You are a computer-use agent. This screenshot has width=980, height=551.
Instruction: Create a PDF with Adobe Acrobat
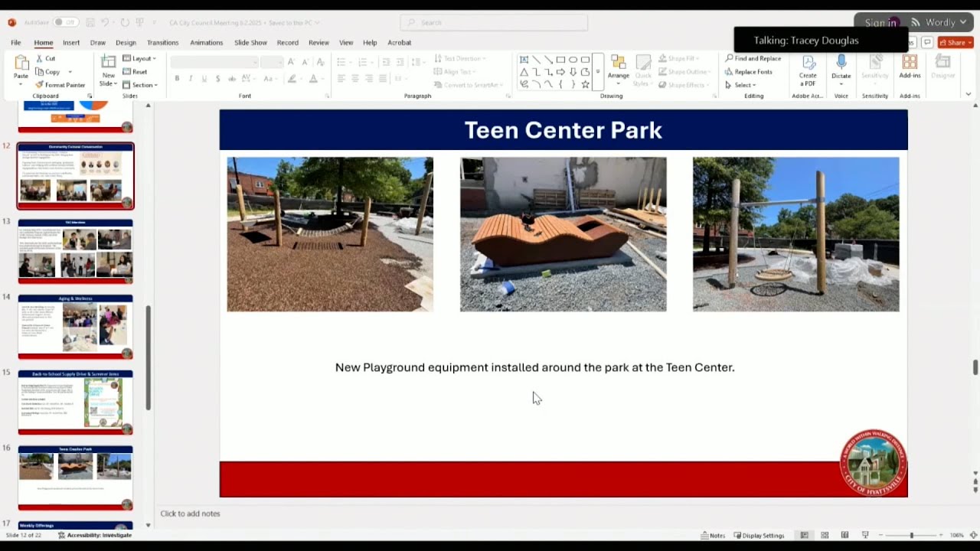(x=808, y=70)
